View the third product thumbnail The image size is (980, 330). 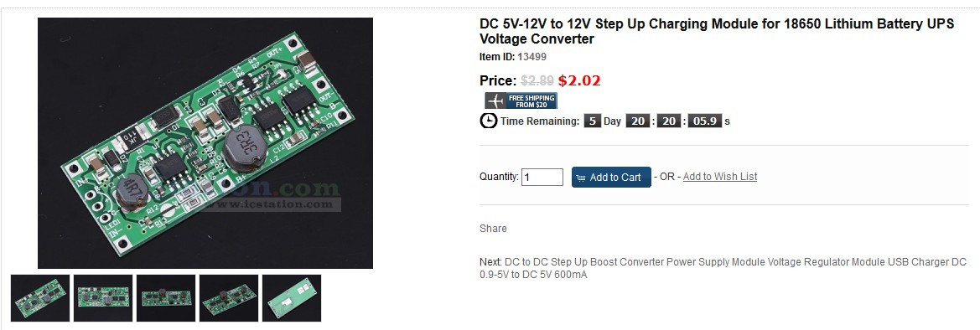(166, 298)
